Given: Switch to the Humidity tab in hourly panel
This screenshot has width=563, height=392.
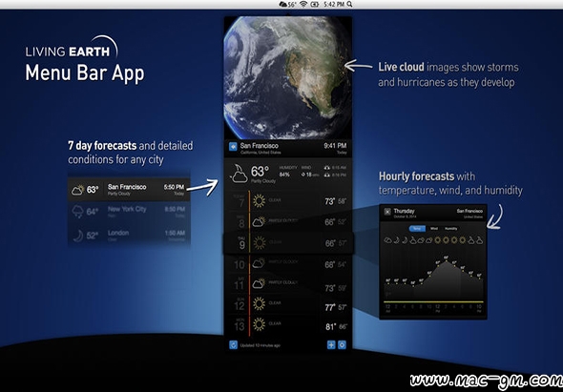Looking at the screenshot, I should pyautogui.click(x=451, y=228).
